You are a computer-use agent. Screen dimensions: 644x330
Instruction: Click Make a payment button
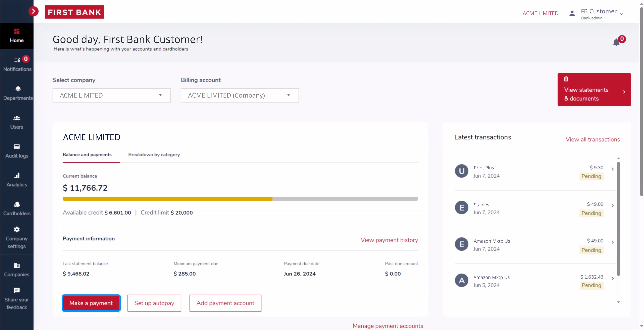(x=91, y=303)
